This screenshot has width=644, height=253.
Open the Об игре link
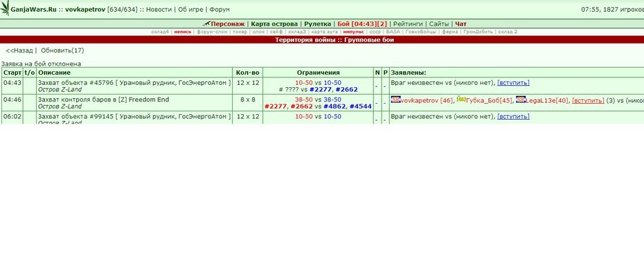(190, 9)
